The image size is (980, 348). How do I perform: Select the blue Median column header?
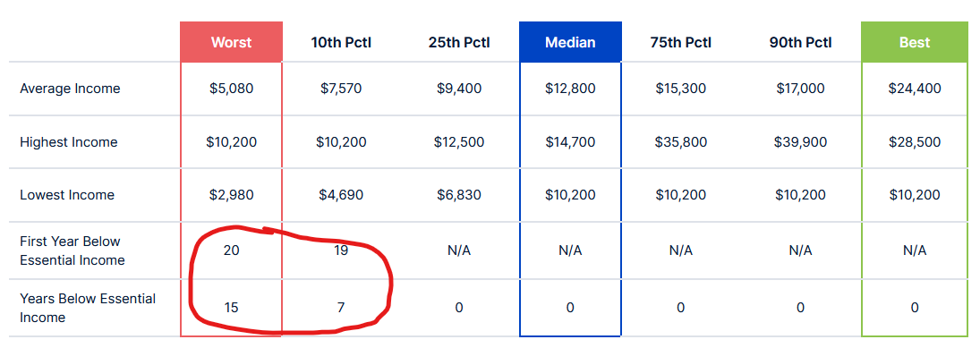tap(570, 42)
